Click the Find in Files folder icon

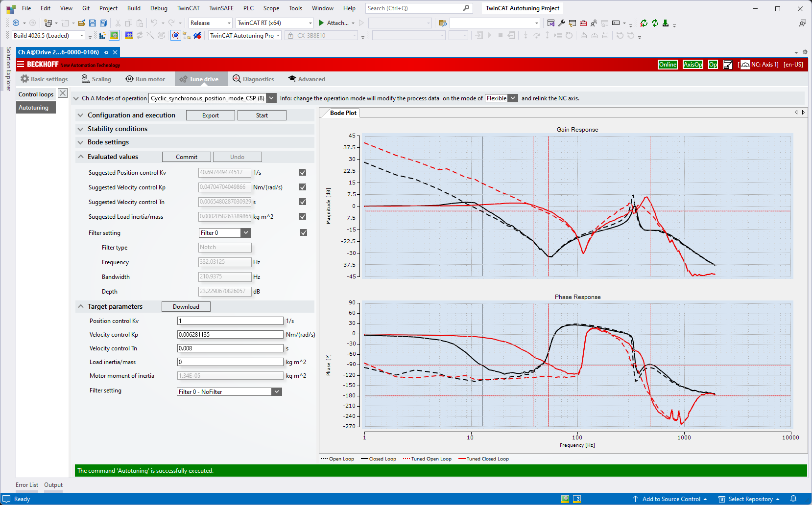(x=443, y=23)
